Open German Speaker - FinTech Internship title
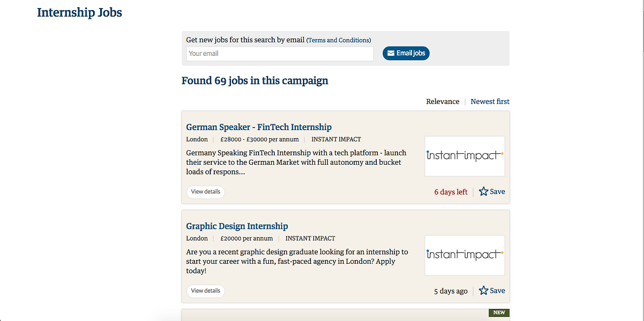The width and height of the screenshot is (644, 321). click(259, 127)
